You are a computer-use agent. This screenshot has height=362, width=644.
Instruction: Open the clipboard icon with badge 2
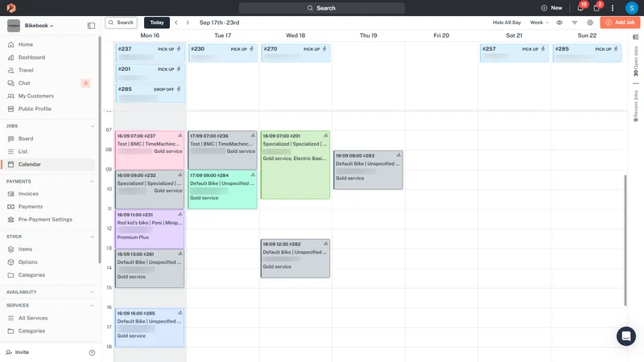point(597,8)
